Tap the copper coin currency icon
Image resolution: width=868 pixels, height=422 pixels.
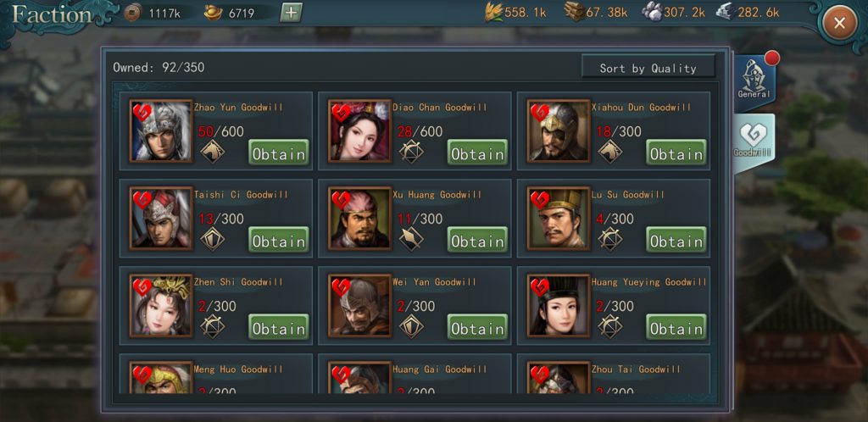coord(132,12)
